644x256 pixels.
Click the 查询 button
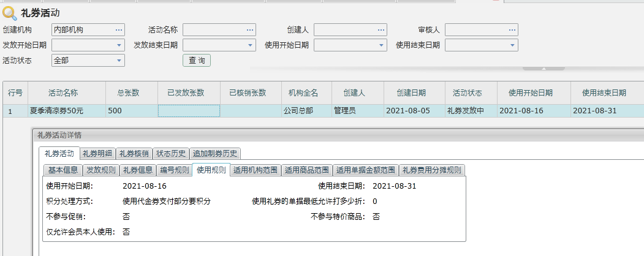pos(197,60)
